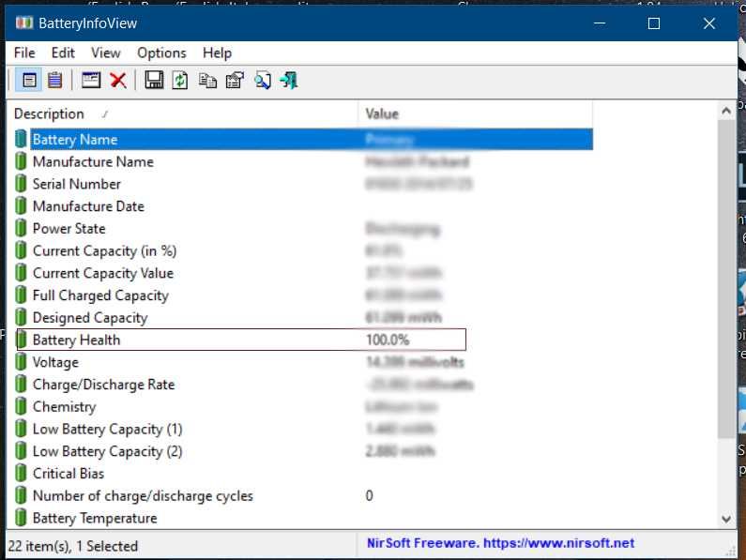Click the vertical scrollbar thumb
This screenshot has width=746, height=560.
726,279
